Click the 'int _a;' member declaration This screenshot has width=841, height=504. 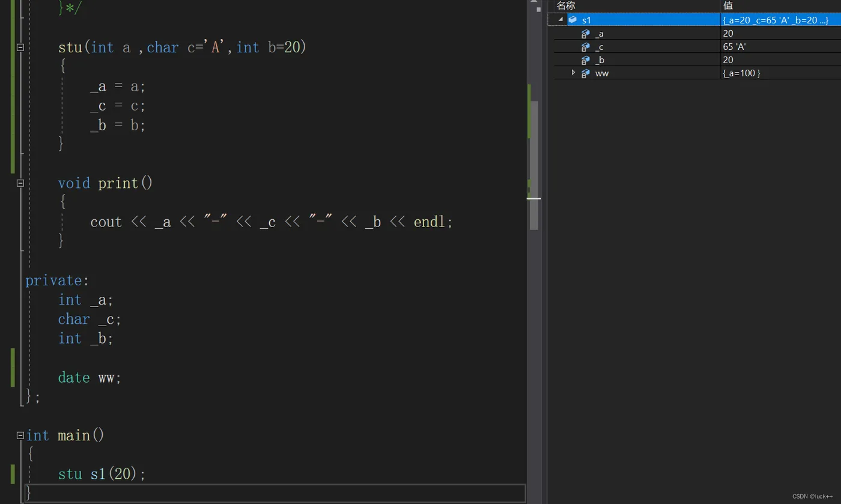(x=85, y=300)
